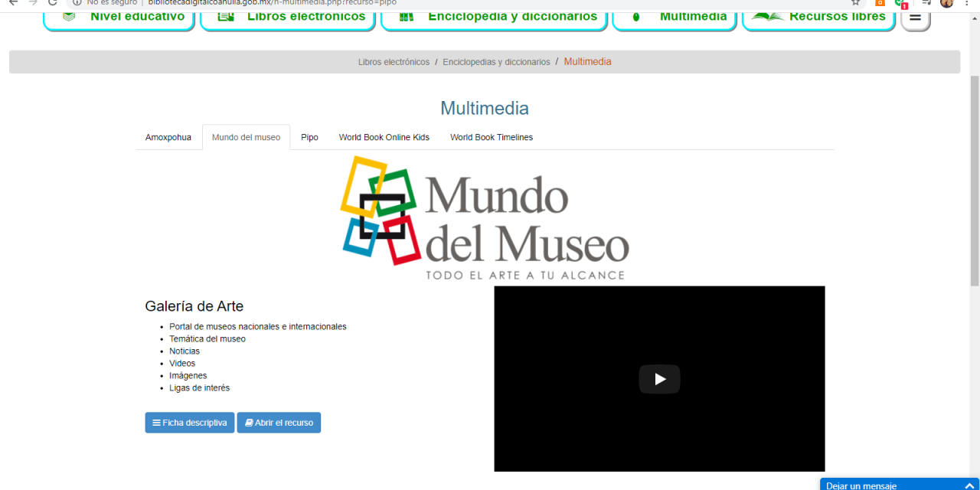Image resolution: width=980 pixels, height=490 pixels.
Task: Play the Mundo del Museo video
Action: pyautogui.click(x=659, y=379)
